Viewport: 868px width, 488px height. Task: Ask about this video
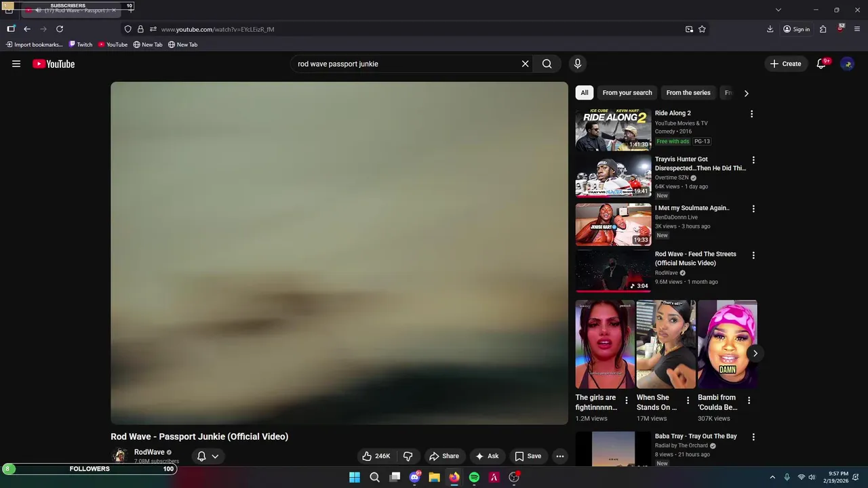487,456
